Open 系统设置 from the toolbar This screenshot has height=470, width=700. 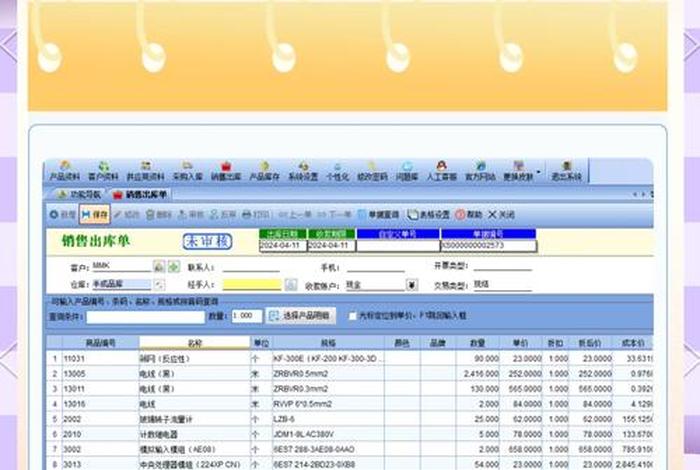click(x=303, y=170)
